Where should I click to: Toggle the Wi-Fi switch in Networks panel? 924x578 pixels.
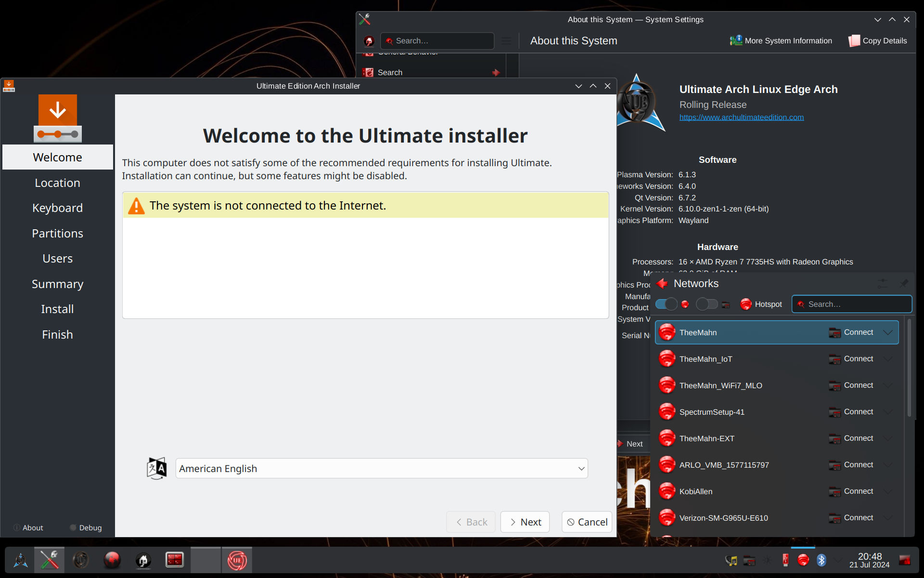pyautogui.click(x=667, y=304)
